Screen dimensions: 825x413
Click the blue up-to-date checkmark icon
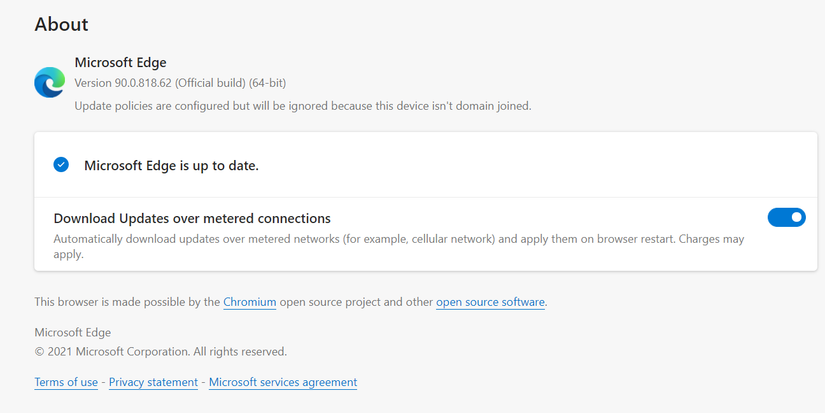coord(61,165)
